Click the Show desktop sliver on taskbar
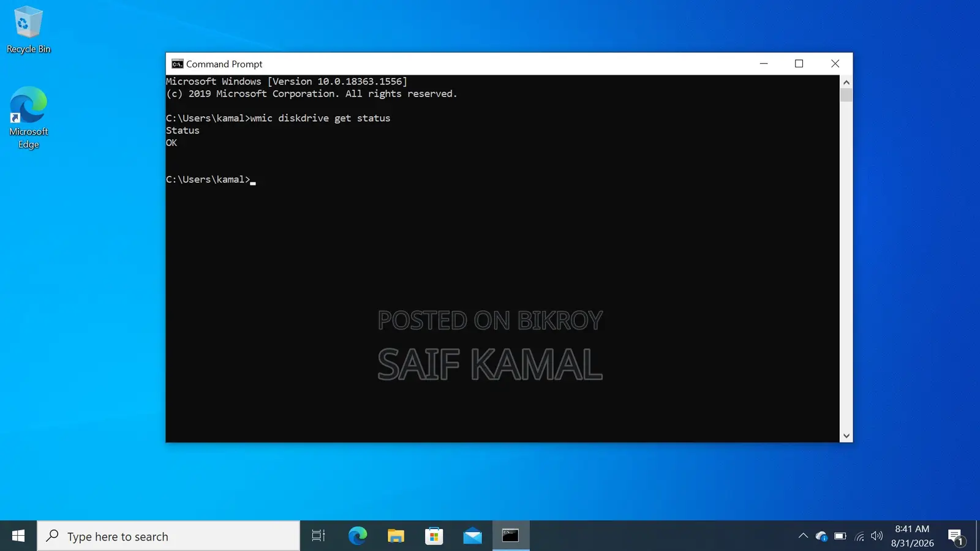This screenshot has width=980, height=551. 978,536
